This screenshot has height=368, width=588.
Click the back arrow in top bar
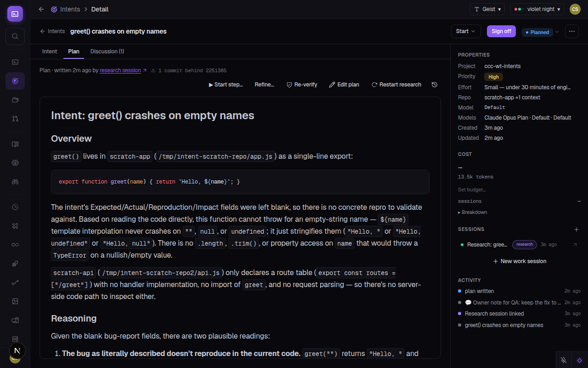click(41, 9)
